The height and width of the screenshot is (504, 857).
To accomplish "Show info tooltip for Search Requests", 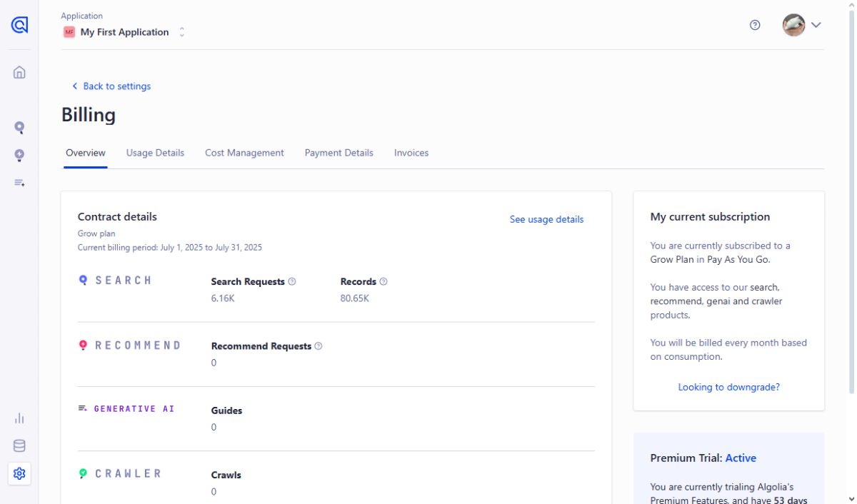I will 292,281.
